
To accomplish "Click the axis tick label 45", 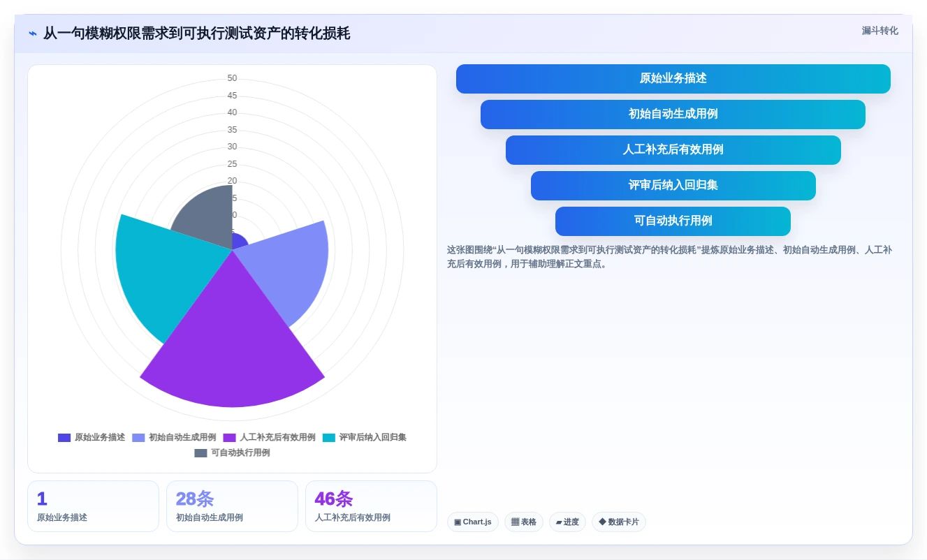I will point(232,96).
